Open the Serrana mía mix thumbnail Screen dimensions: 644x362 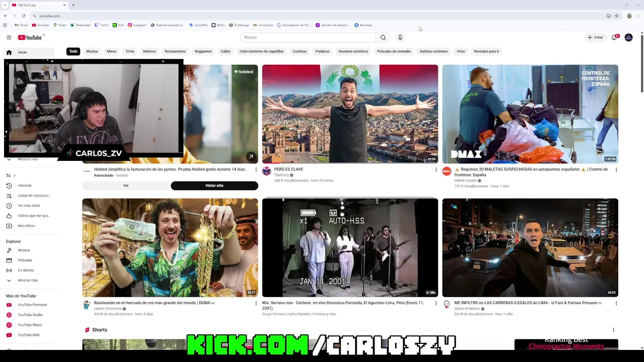[350, 247]
